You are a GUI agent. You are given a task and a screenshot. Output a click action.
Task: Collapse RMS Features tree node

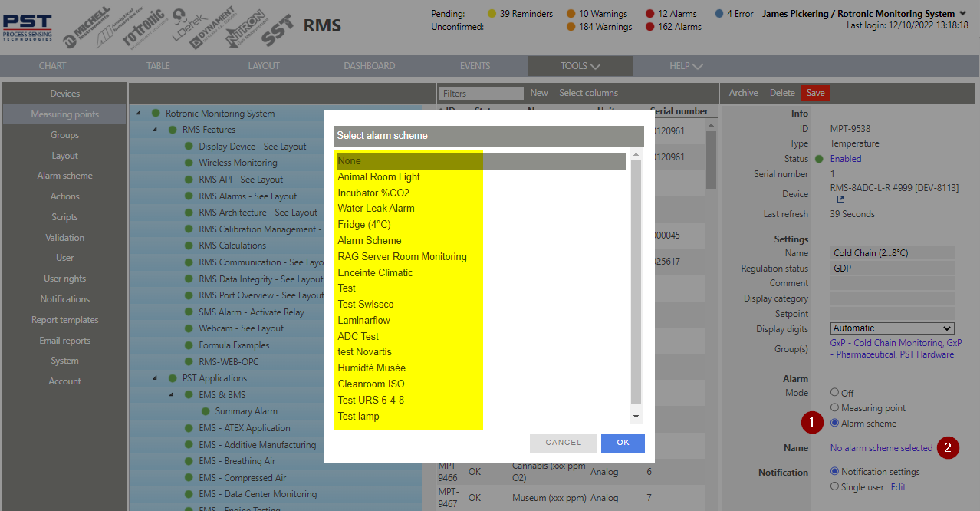pos(155,130)
